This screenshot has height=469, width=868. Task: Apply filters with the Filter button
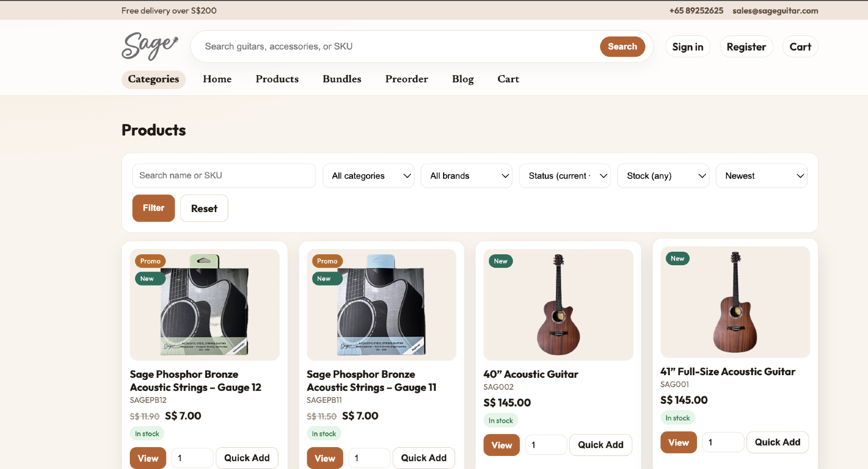click(x=153, y=208)
